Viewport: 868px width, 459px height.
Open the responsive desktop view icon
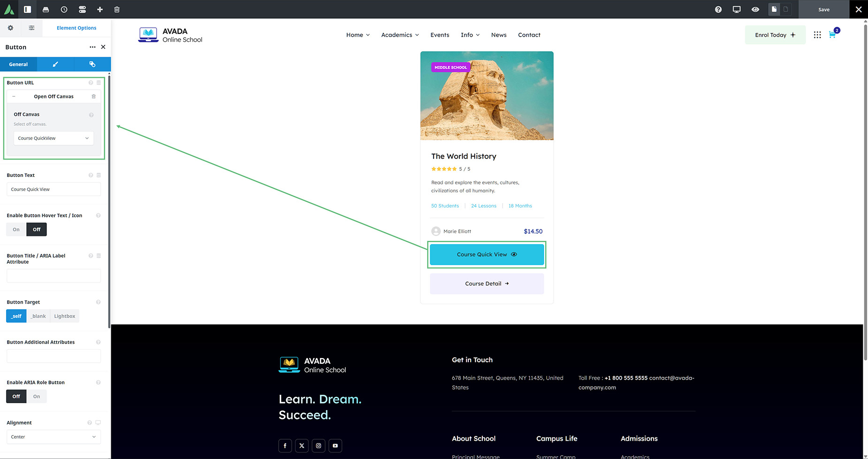(x=737, y=9)
